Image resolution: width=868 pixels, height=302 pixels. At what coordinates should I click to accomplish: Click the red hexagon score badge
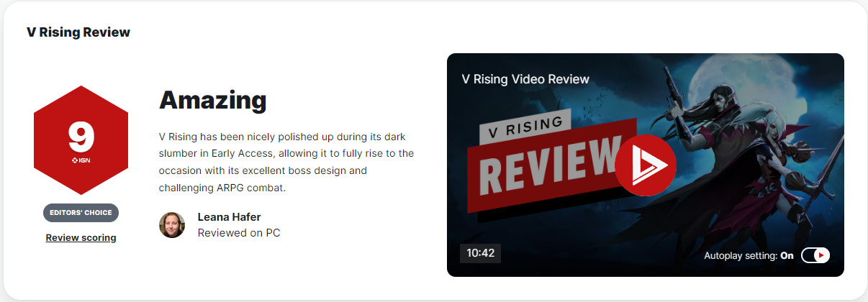pyautogui.click(x=81, y=140)
